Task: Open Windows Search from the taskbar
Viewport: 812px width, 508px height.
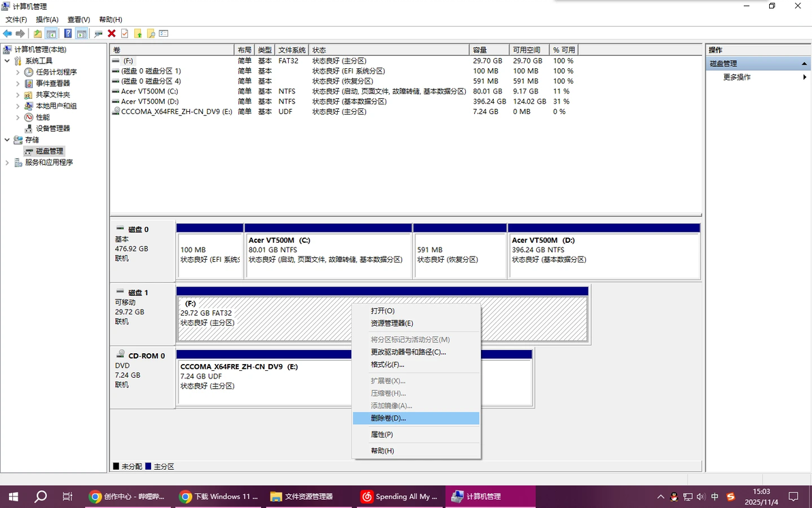Action: [x=40, y=496]
